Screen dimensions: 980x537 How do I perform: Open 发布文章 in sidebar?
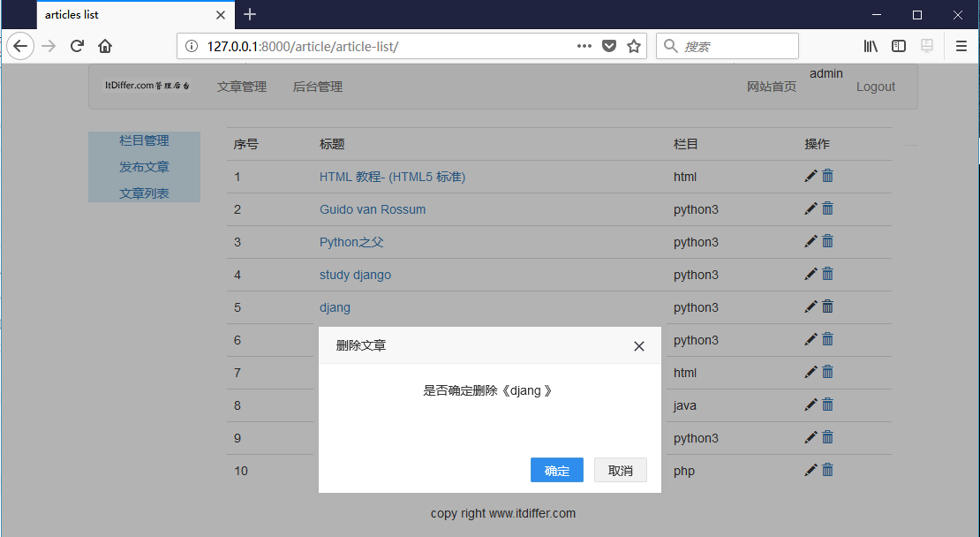145,167
